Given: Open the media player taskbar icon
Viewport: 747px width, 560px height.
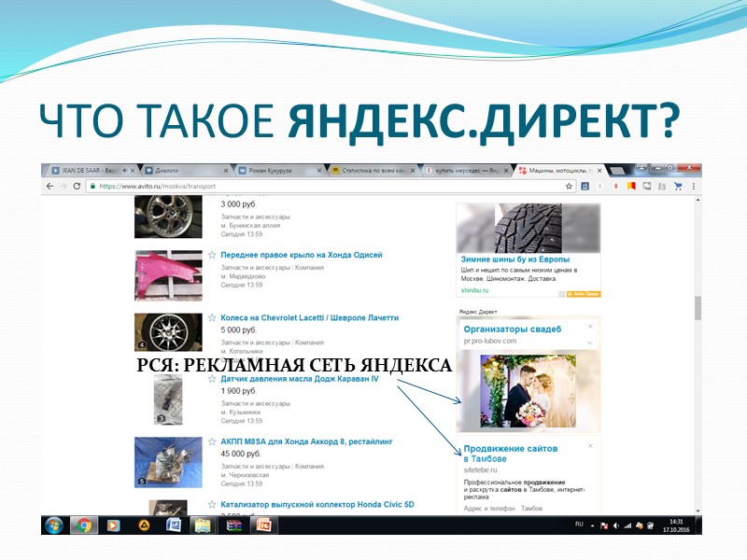Looking at the screenshot, I should click(113, 525).
